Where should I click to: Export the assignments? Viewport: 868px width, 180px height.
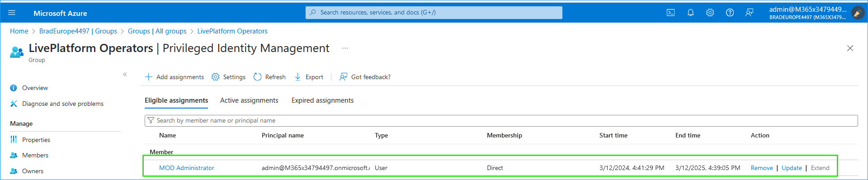coord(309,77)
